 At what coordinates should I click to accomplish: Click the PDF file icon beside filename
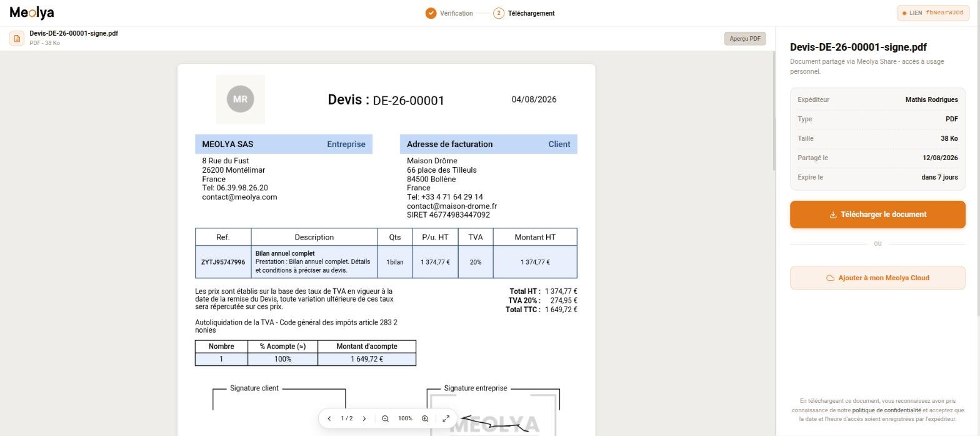(x=17, y=38)
